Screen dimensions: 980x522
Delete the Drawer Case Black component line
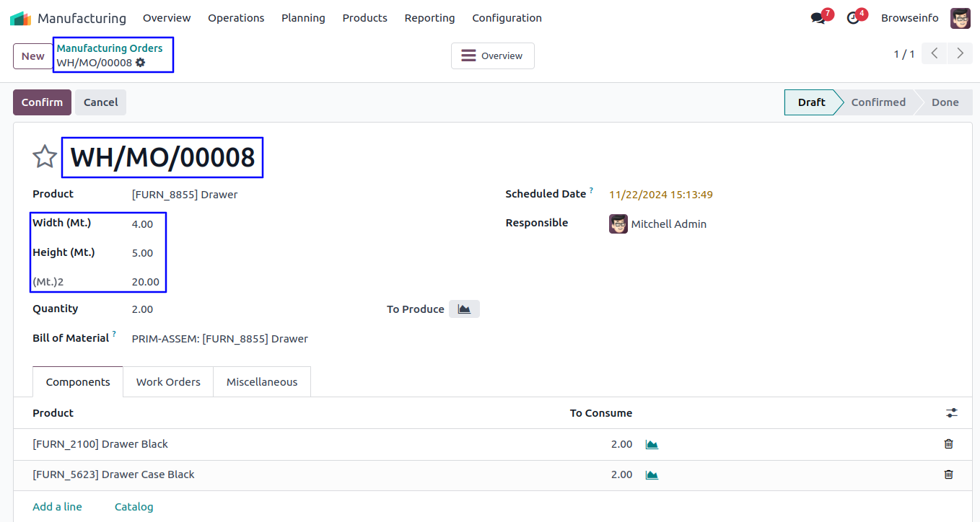(948, 474)
